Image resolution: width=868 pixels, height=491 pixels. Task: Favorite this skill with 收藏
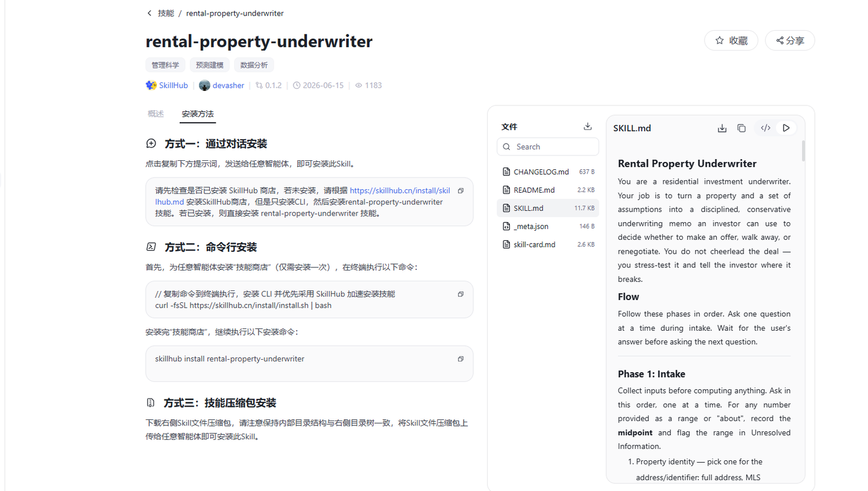731,40
